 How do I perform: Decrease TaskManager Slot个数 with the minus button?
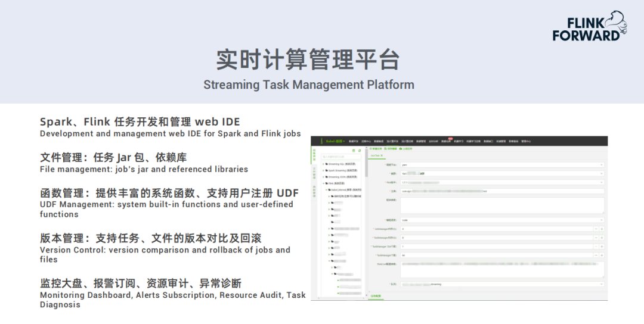point(596,247)
